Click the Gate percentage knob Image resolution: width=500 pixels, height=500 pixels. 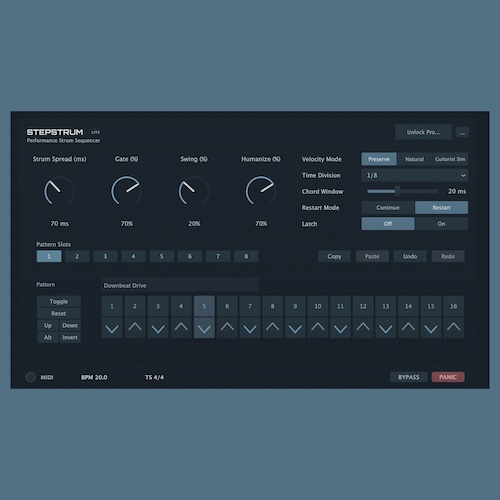click(126, 191)
